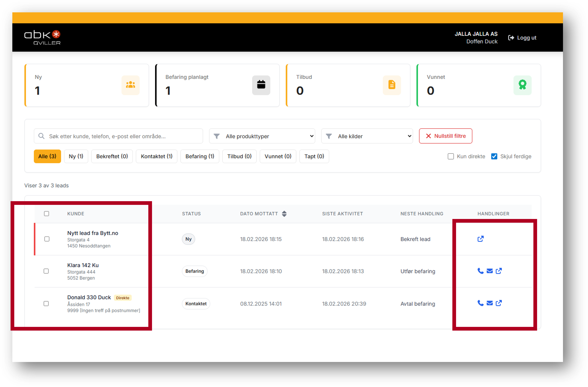
Task: Select the Klara 142 Ku row checkbox
Action: point(46,271)
